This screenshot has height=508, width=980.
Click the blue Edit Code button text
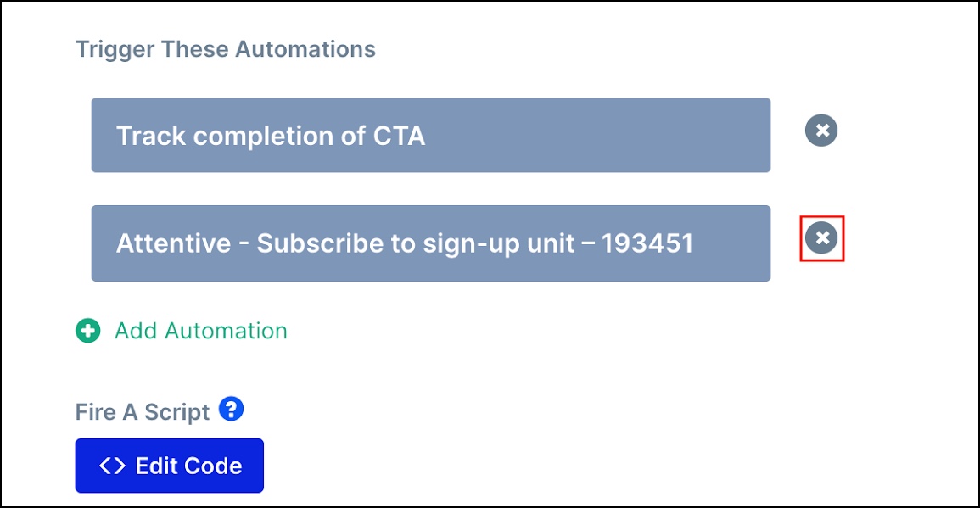(x=188, y=466)
